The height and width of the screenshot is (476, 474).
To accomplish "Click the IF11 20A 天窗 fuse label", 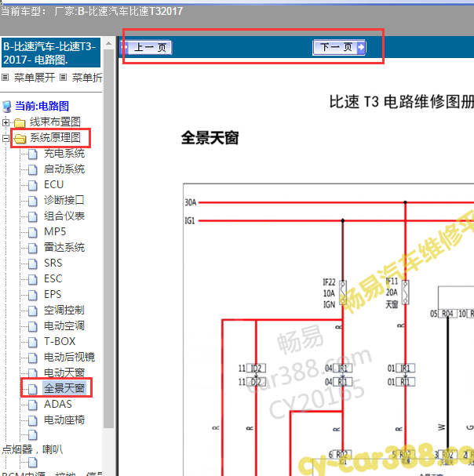I will pyautogui.click(x=392, y=293).
